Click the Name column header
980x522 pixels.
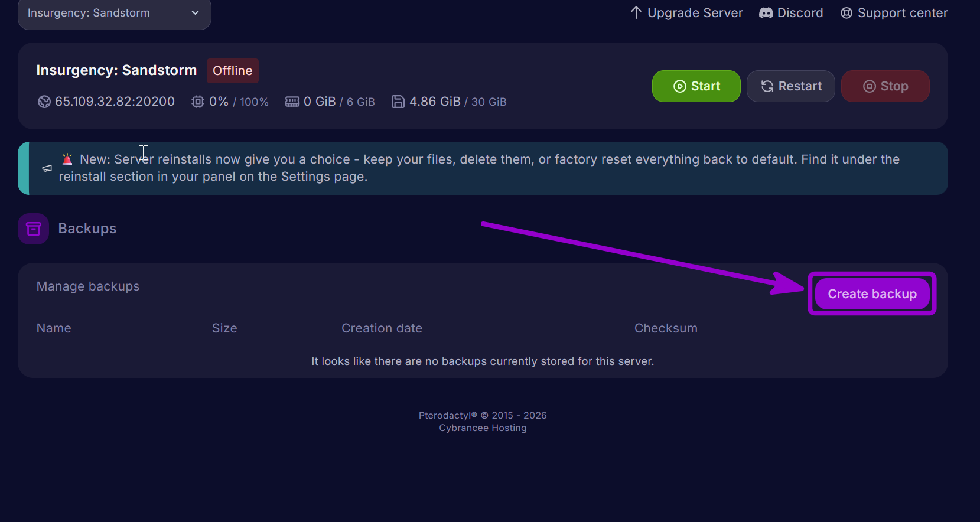(54, 328)
